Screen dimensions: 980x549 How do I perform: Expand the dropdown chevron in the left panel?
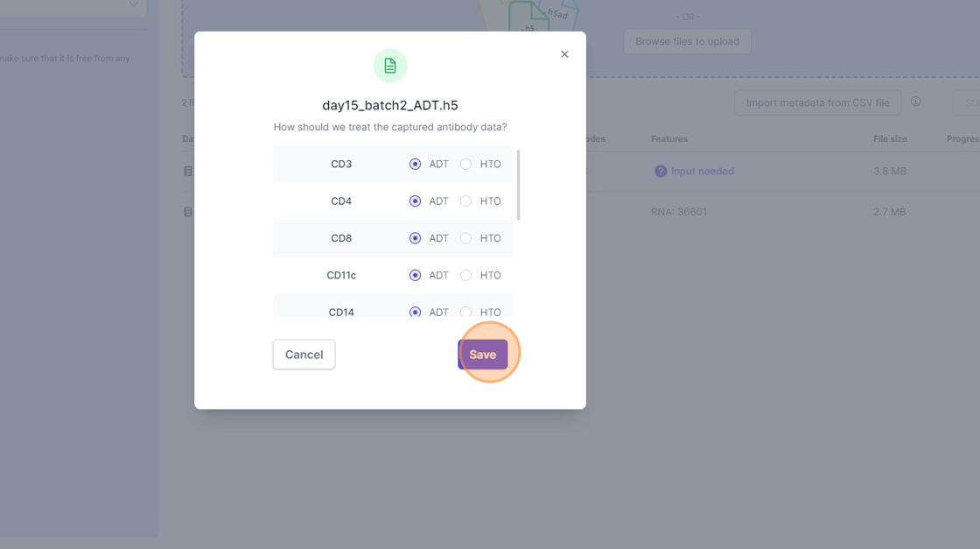[x=134, y=4]
